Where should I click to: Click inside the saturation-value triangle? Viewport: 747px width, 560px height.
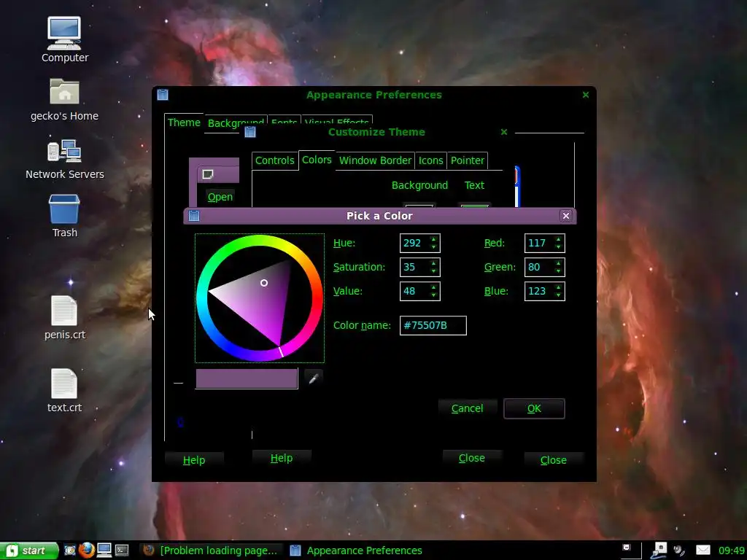(262, 300)
